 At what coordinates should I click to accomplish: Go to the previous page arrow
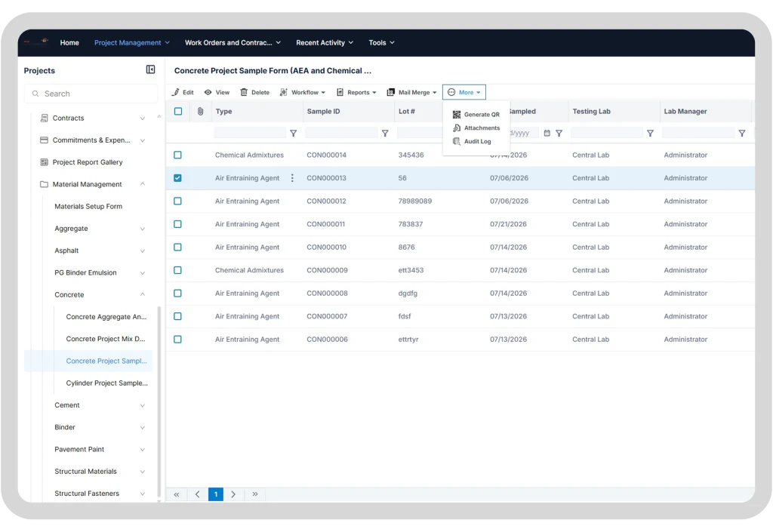(x=197, y=494)
